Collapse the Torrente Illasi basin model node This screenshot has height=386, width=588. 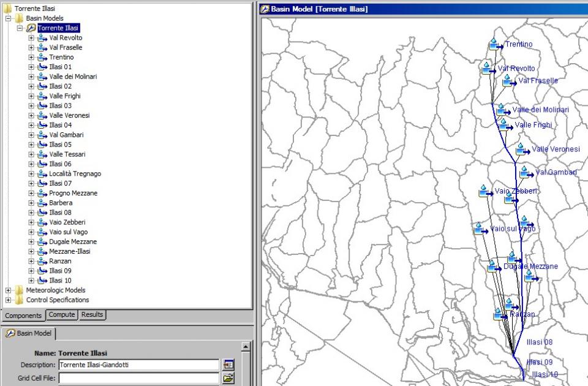tap(20, 28)
